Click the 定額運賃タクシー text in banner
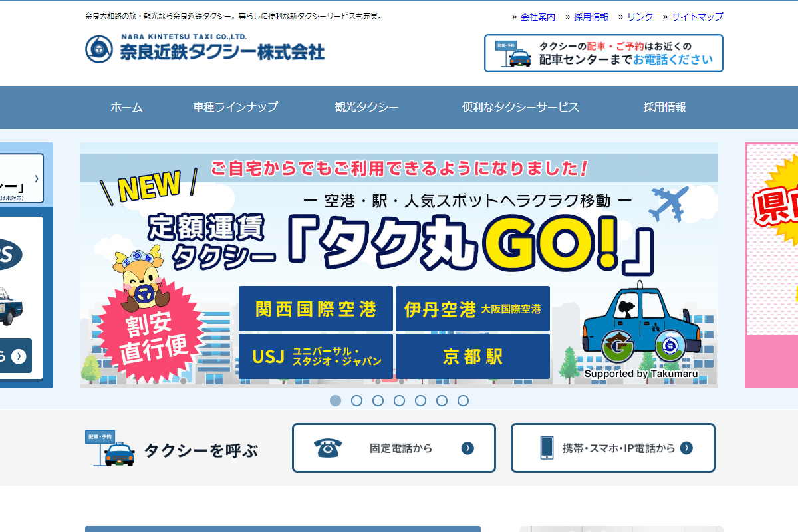Image resolution: width=798 pixels, height=532 pixels. pyautogui.click(x=211, y=242)
